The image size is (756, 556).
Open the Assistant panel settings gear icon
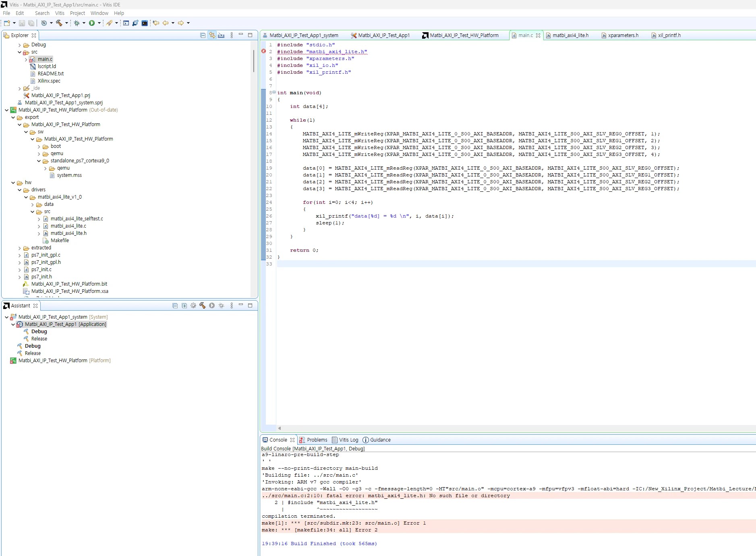pos(193,305)
